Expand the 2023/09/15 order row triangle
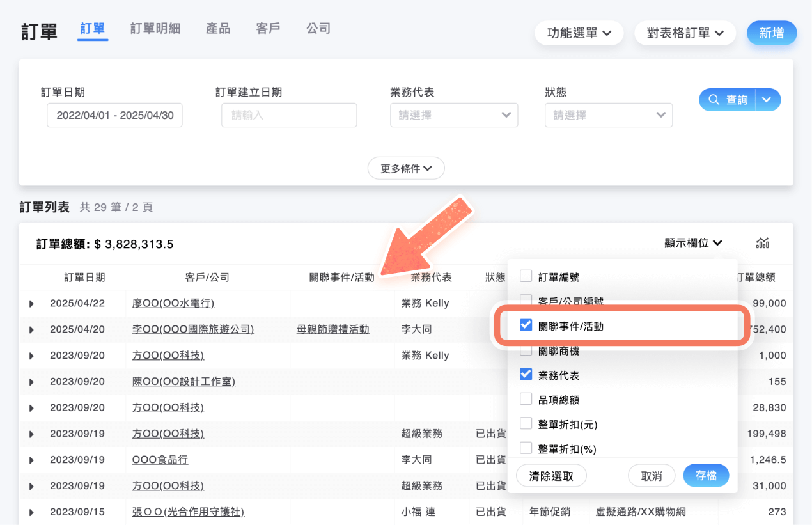The image size is (812, 525). (x=31, y=512)
